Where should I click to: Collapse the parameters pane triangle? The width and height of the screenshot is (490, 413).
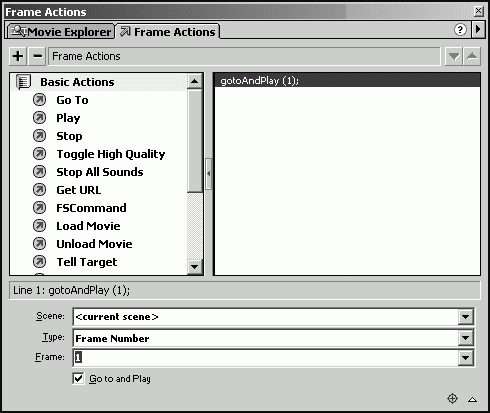(472, 399)
